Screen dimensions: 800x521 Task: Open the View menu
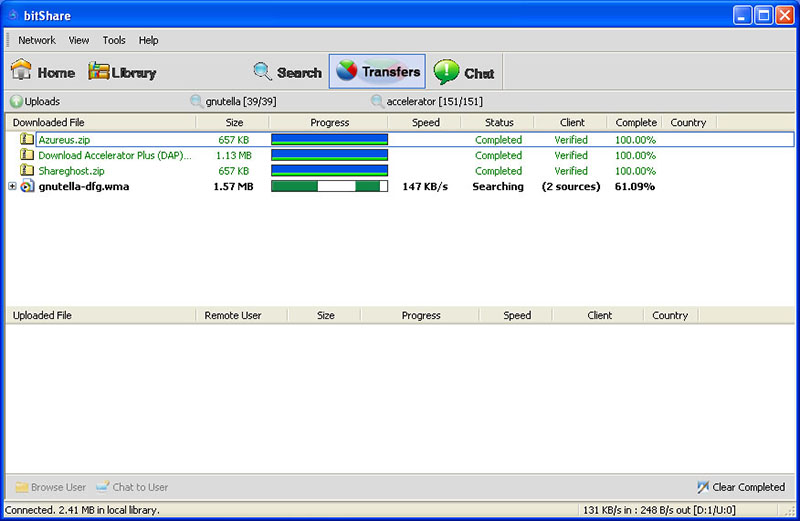coord(79,40)
